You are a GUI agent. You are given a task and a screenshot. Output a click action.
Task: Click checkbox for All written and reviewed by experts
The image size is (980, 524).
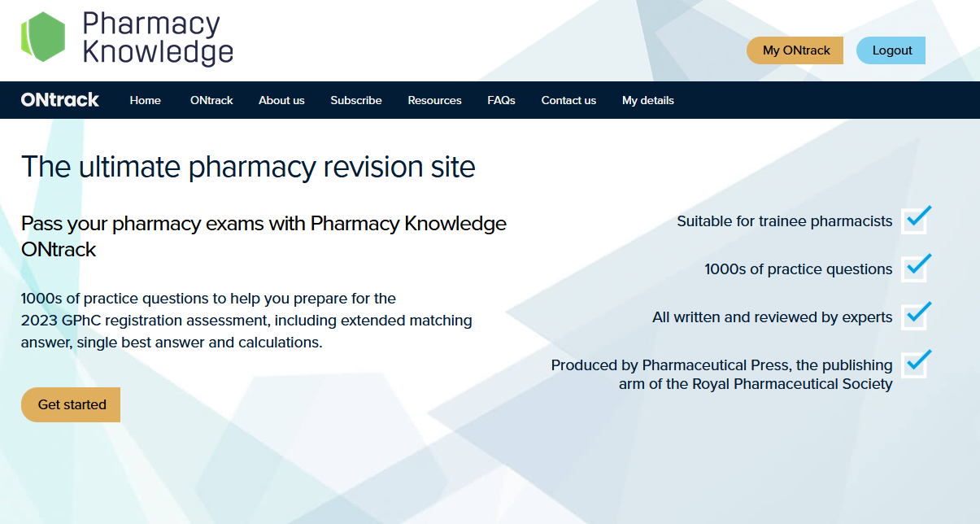(x=915, y=317)
